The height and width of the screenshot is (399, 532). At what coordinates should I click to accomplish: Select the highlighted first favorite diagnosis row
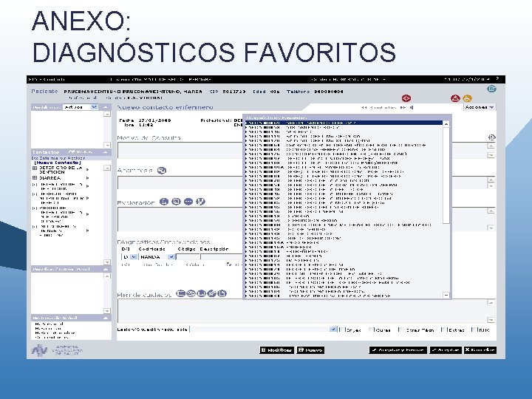[x=344, y=123]
